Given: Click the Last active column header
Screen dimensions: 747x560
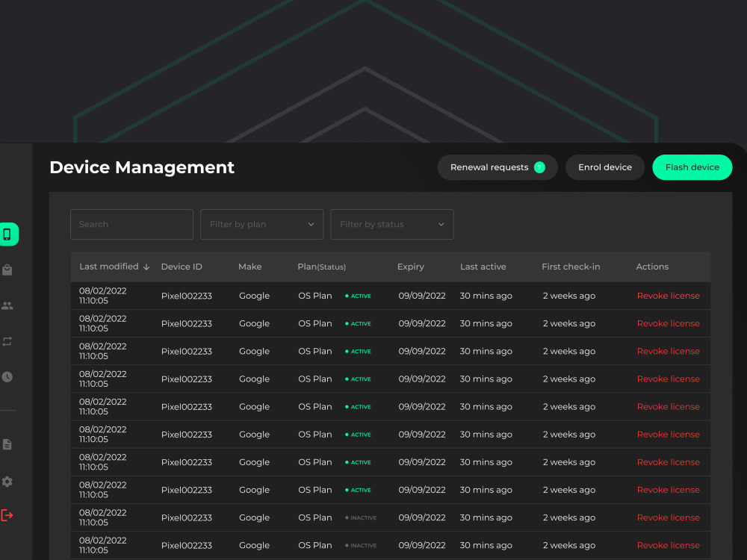Looking at the screenshot, I should coord(483,267).
